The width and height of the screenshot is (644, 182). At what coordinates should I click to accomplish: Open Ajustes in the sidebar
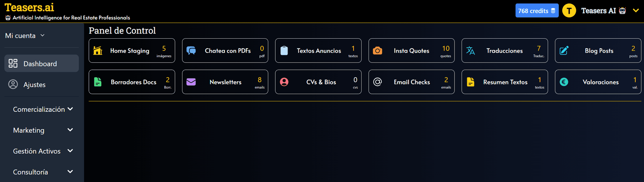34,85
